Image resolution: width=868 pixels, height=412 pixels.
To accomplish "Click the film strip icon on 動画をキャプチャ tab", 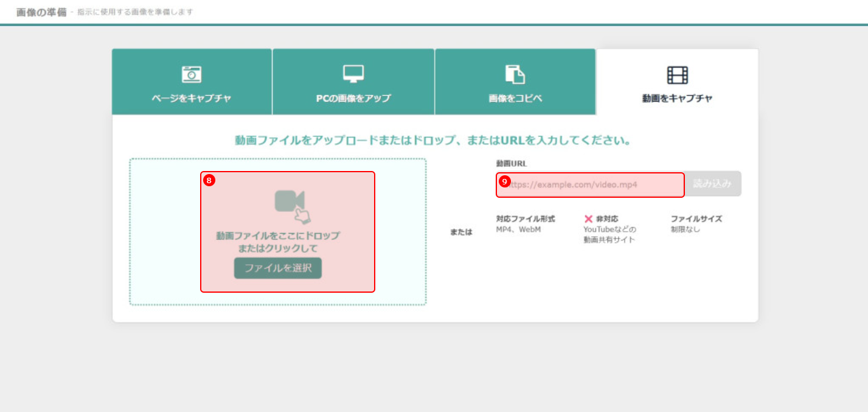I will pyautogui.click(x=677, y=75).
